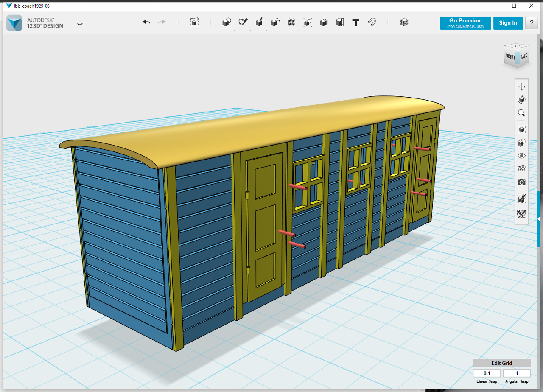Screen dimensions: 543x392
Task: Open the Construct tools menu
Action: coord(259,22)
